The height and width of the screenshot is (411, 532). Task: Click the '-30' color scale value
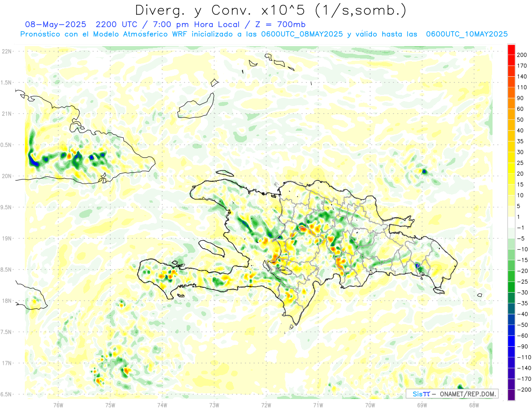522,292
